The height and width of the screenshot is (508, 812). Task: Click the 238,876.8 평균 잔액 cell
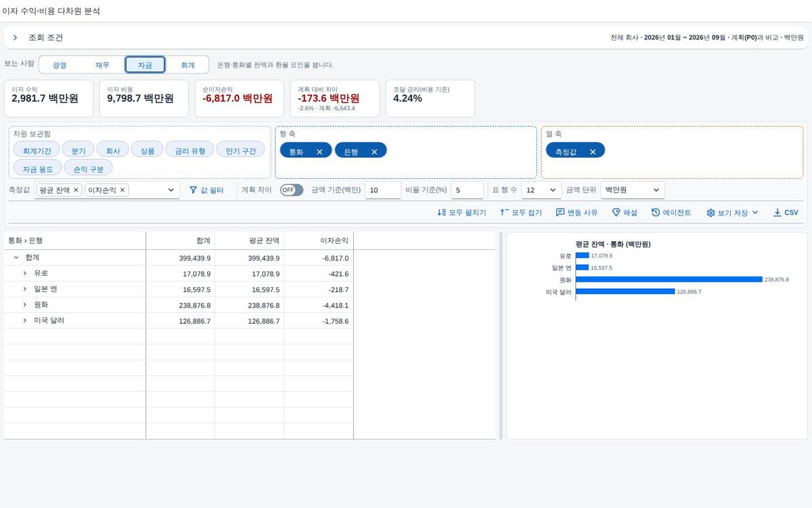coord(249,305)
